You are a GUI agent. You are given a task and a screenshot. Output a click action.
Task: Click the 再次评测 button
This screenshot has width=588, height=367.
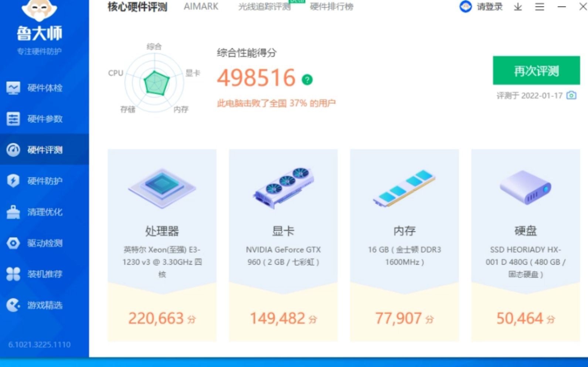(536, 71)
